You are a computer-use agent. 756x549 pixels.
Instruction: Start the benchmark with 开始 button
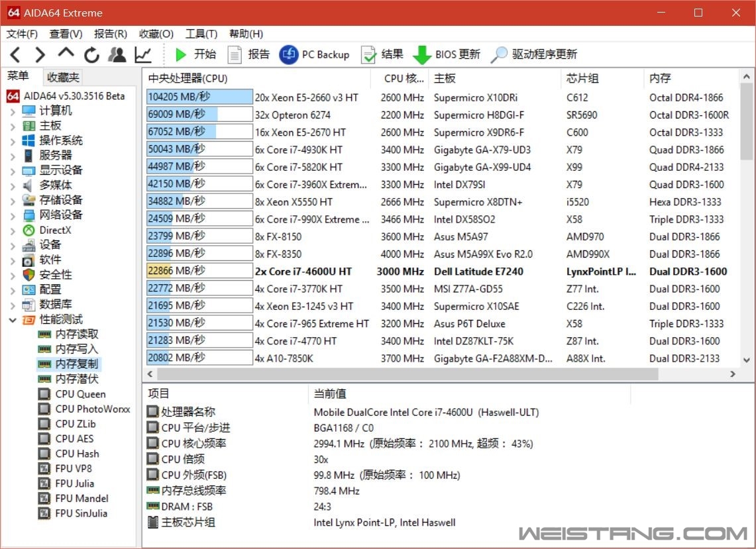195,54
